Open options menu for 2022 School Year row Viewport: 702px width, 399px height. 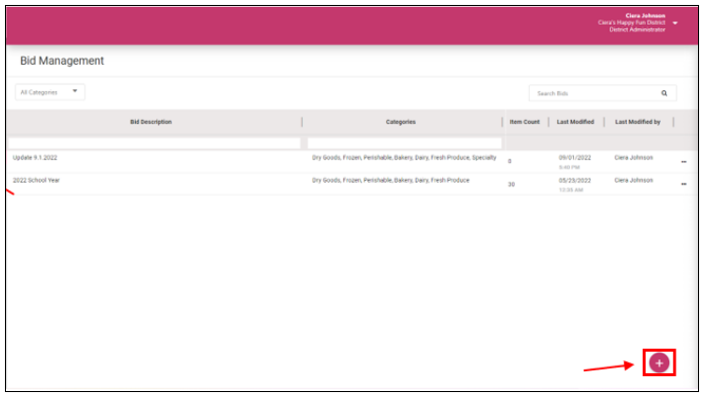pos(684,184)
